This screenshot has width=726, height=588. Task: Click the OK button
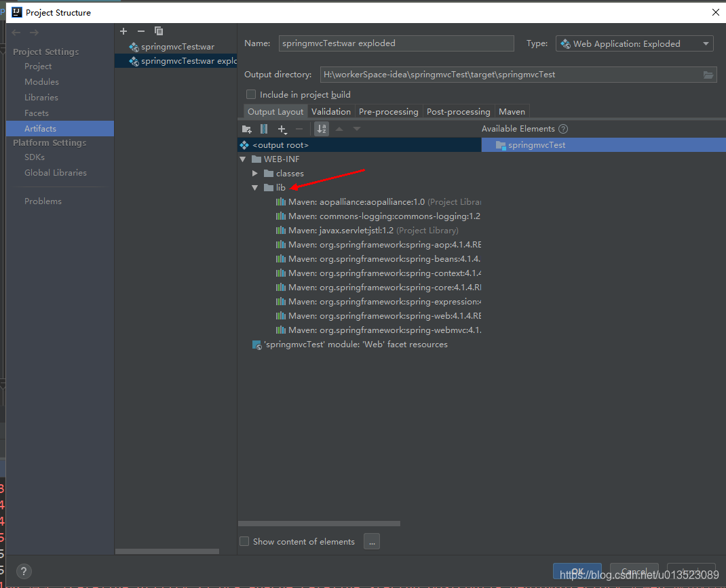tap(577, 571)
